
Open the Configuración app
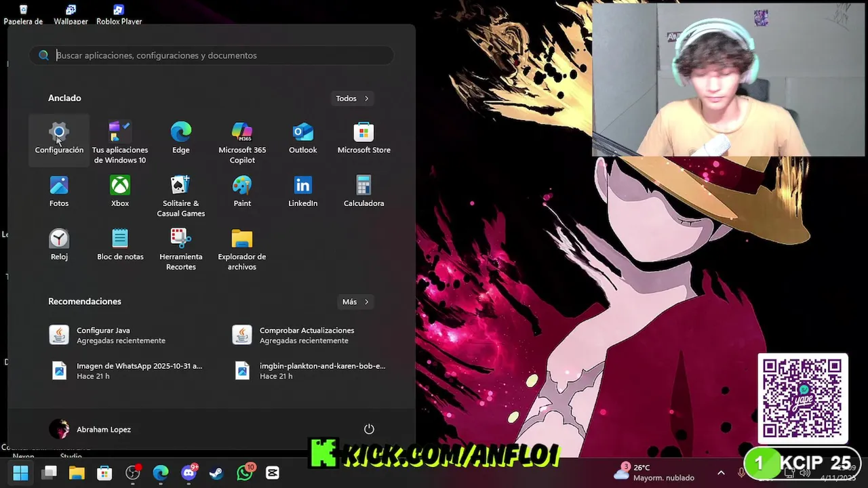point(59,139)
